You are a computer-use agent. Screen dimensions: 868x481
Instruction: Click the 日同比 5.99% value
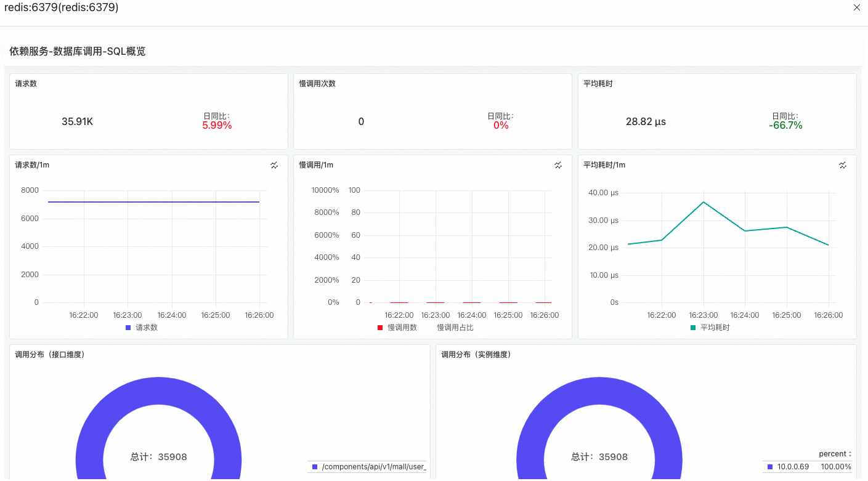pos(217,125)
